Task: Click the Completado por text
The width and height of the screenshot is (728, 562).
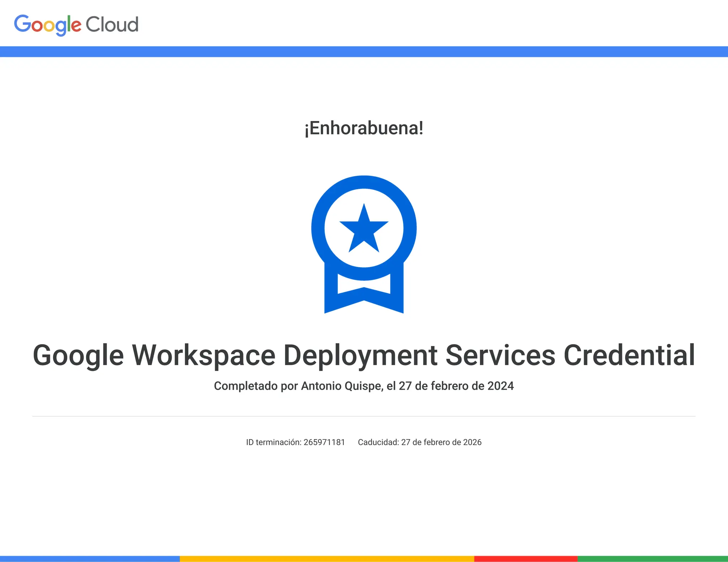Action: point(256,386)
